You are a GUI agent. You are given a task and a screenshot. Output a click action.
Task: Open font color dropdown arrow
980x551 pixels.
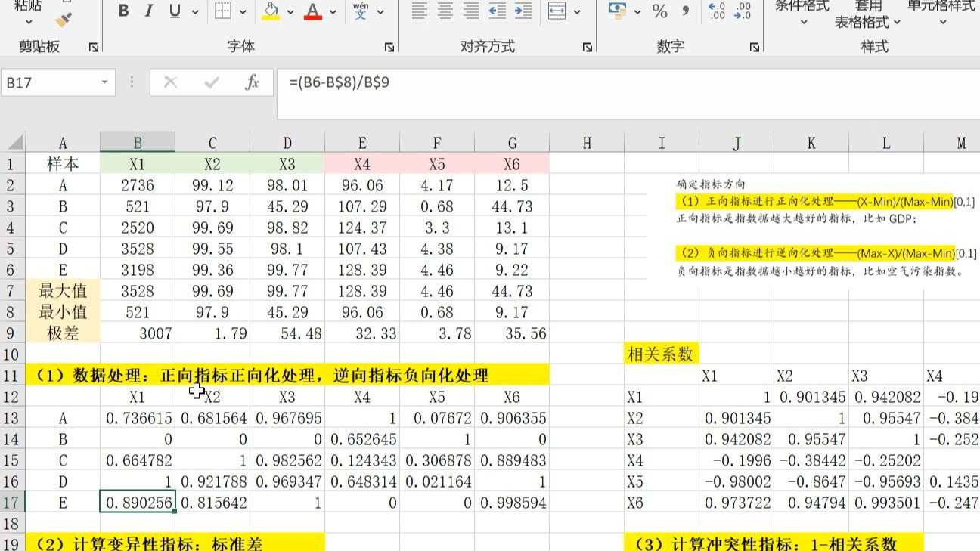(333, 12)
